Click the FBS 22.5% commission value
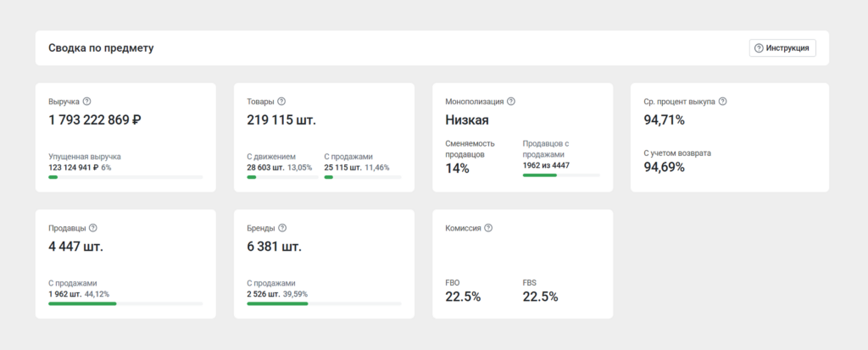 540,297
